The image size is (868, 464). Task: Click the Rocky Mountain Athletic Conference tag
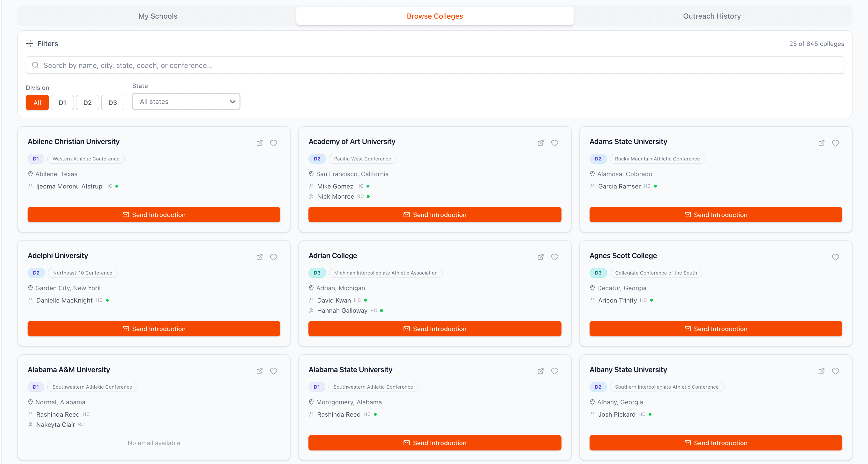click(x=657, y=159)
